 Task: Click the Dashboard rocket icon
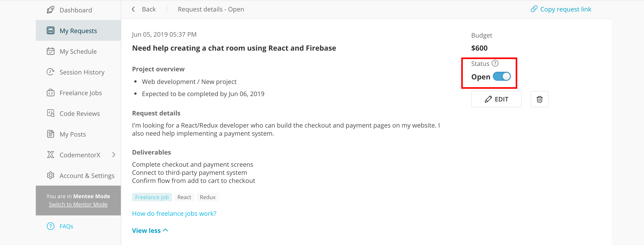51,10
